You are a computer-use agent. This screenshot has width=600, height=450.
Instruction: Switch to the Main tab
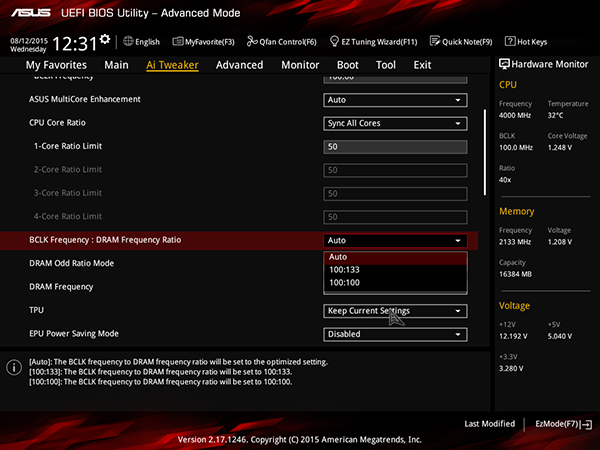click(x=116, y=65)
